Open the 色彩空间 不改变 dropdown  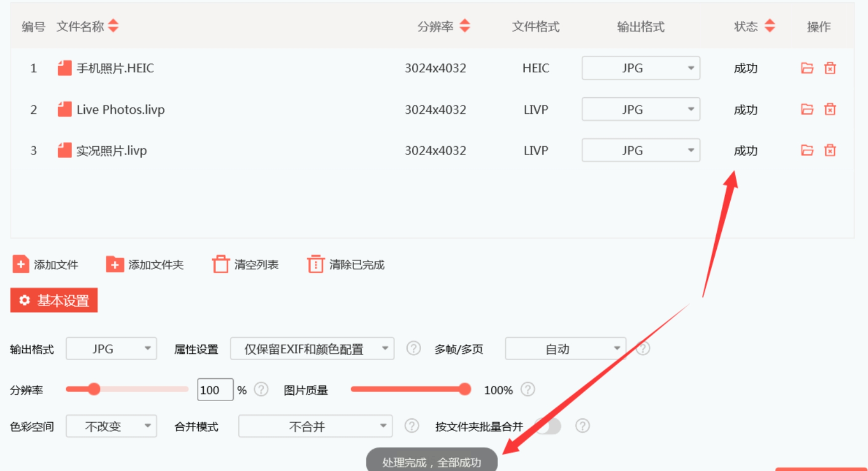pyautogui.click(x=111, y=426)
